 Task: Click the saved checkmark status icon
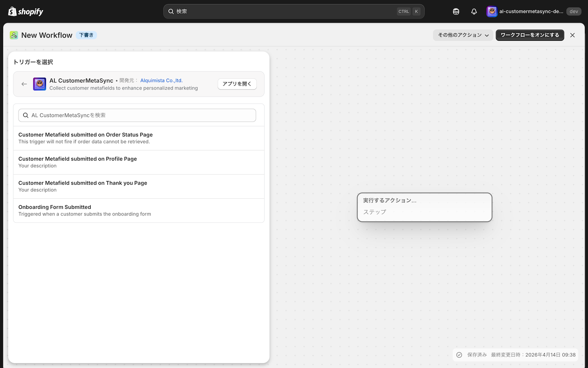(459, 355)
